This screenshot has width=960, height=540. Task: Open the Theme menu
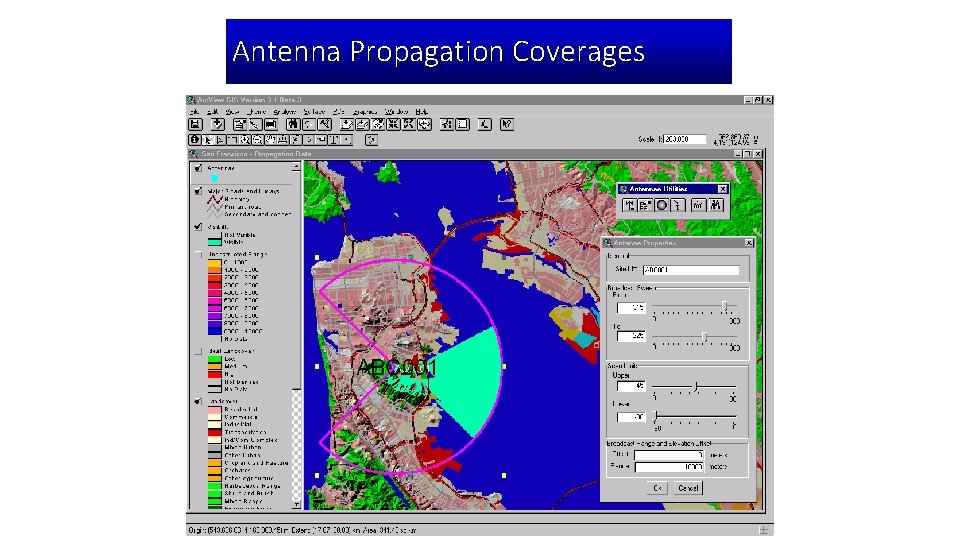pyautogui.click(x=257, y=112)
